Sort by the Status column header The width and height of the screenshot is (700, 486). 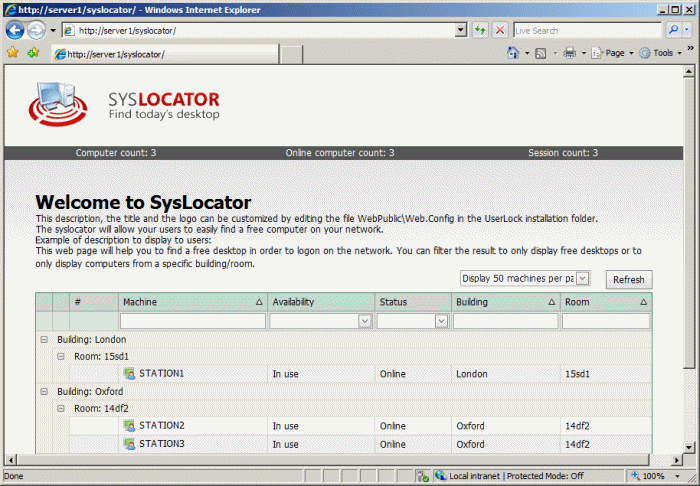(413, 302)
